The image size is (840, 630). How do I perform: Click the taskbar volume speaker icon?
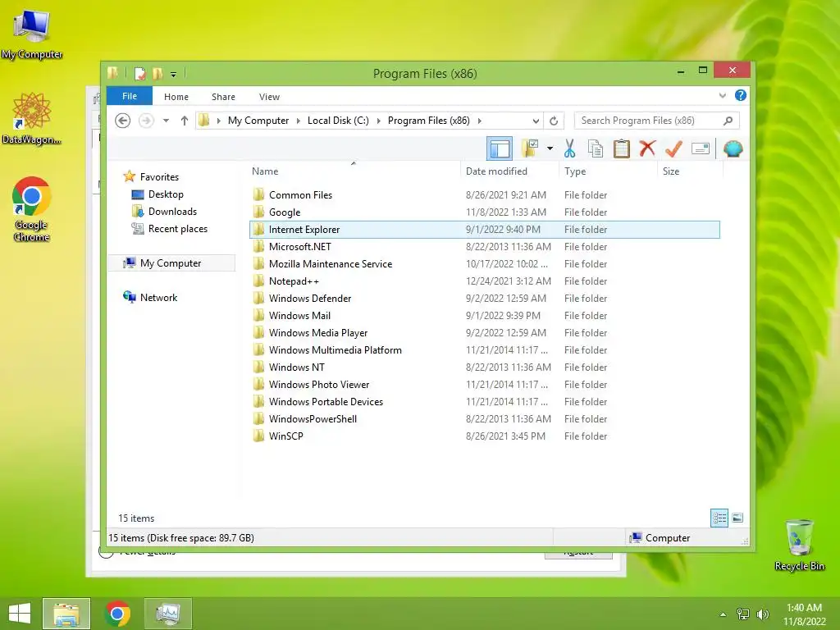tap(762, 614)
